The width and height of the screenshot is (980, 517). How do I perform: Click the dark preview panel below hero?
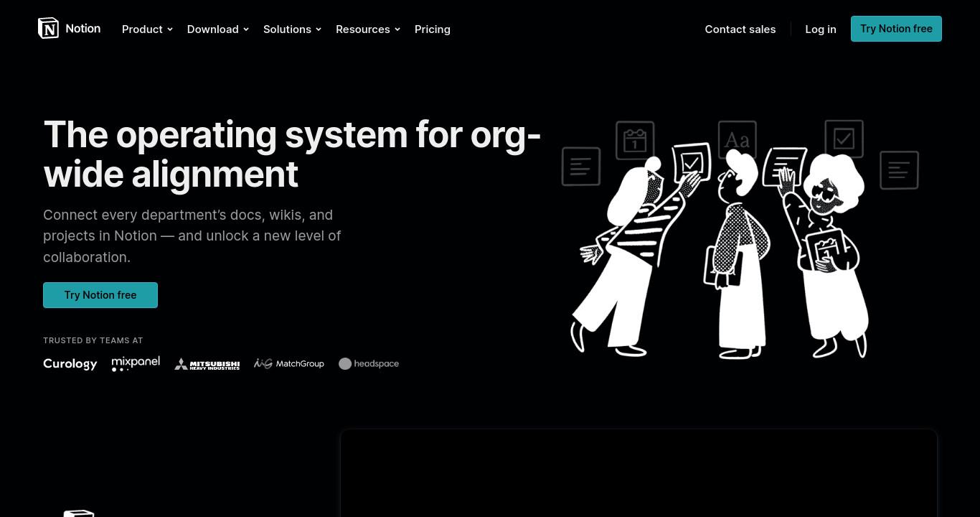coord(639,473)
